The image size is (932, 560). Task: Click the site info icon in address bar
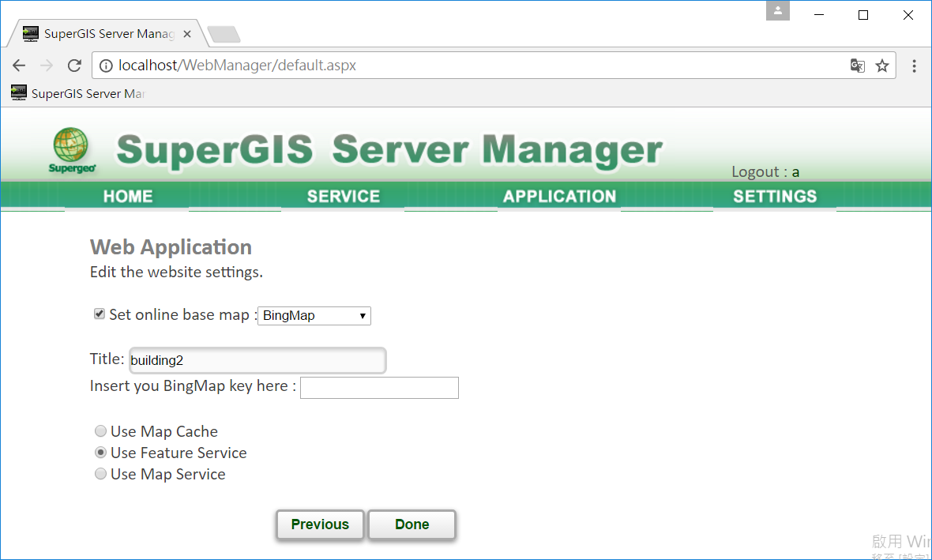106,66
